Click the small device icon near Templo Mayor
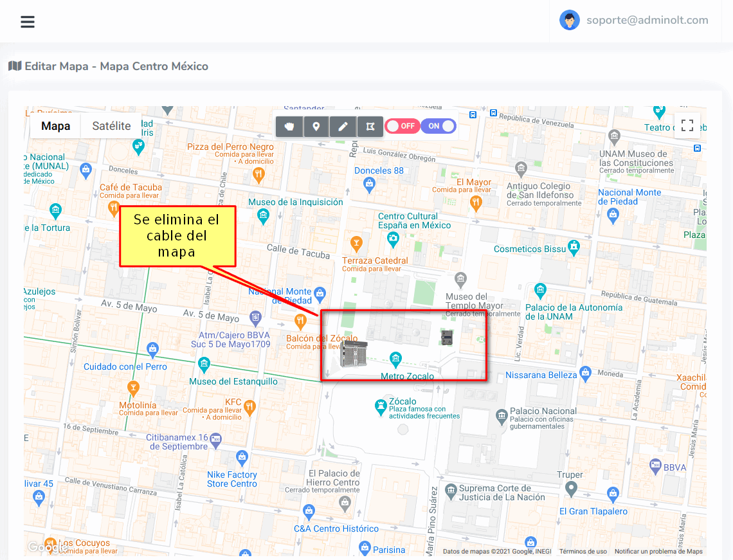This screenshot has height=560, width=733. 447,337
